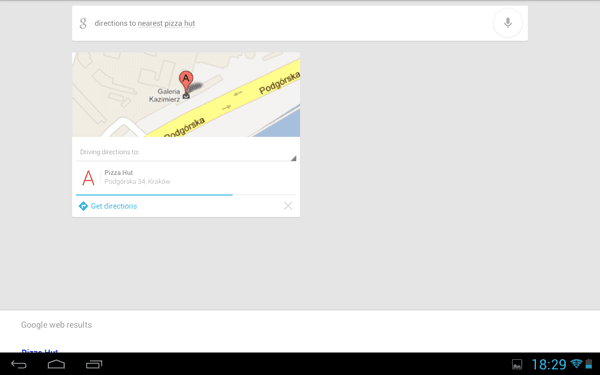Open the map thumbnail of Podgórska street

coord(186,95)
